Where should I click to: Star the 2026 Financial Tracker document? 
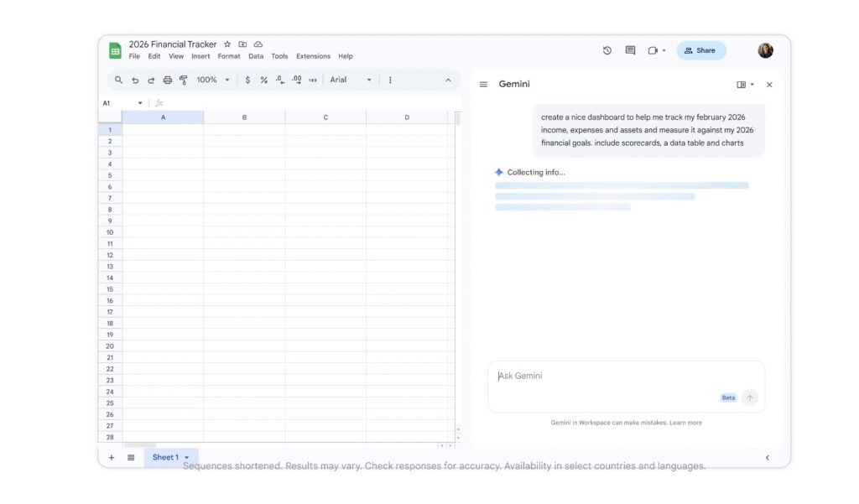point(227,44)
